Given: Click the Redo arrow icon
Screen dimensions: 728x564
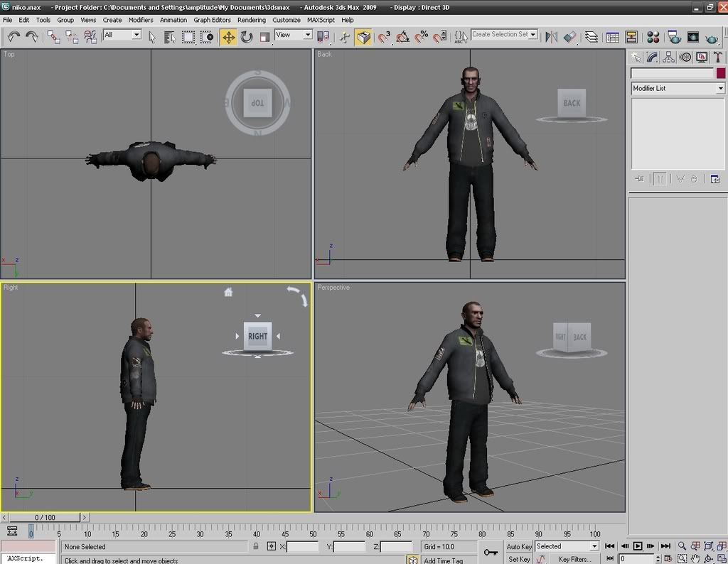Looking at the screenshot, I should (31, 37).
